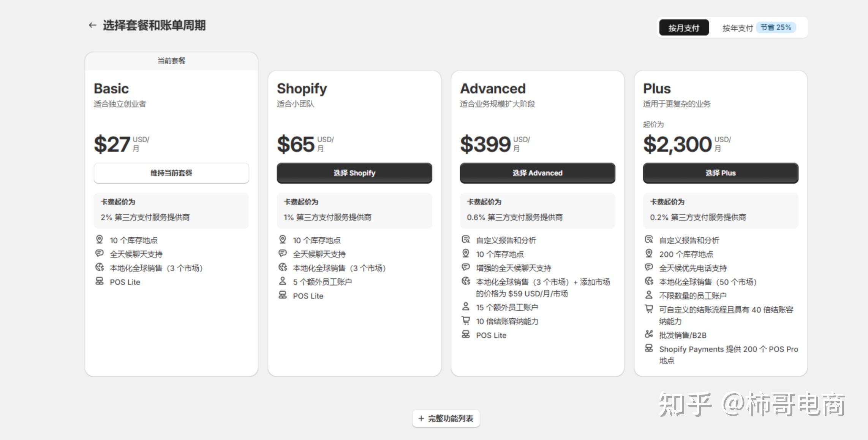Click globe currency icon in Basic plan
Image resolution: width=868 pixels, height=440 pixels.
100,267
